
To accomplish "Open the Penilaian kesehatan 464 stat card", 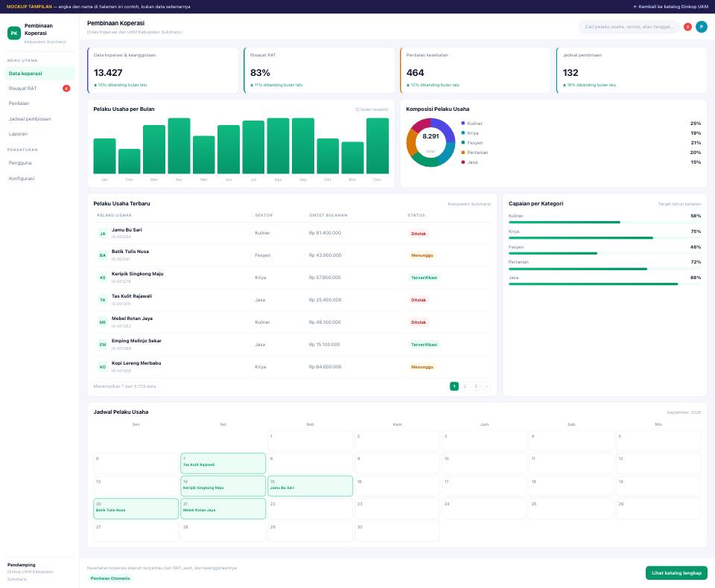I will coord(475,70).
